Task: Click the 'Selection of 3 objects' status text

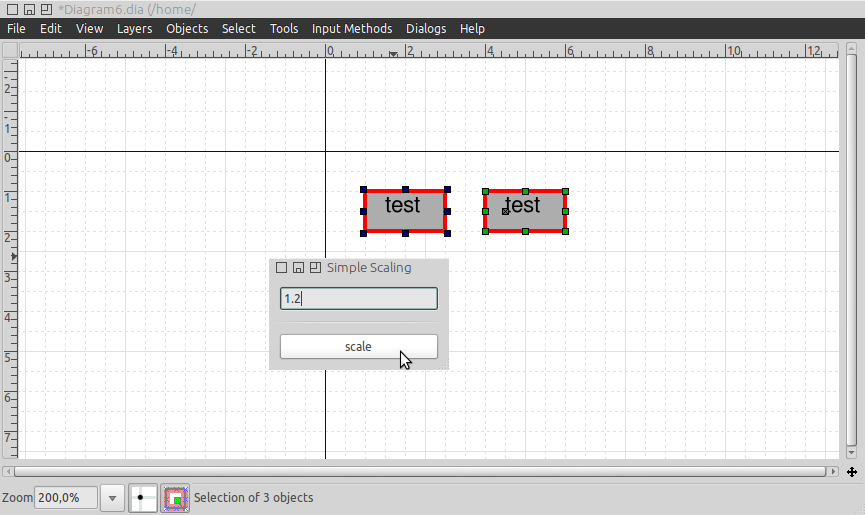Action: click(253, 498)
